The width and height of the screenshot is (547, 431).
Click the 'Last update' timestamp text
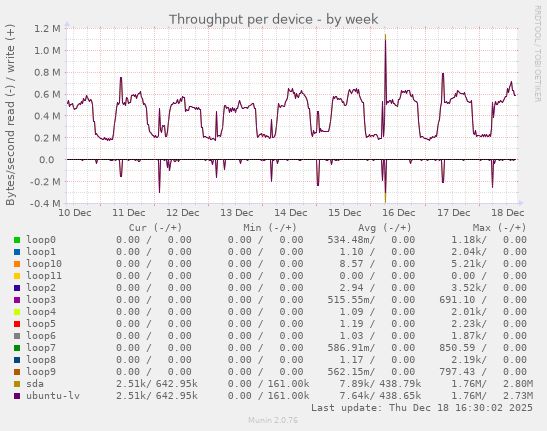(x=422, y=408)
